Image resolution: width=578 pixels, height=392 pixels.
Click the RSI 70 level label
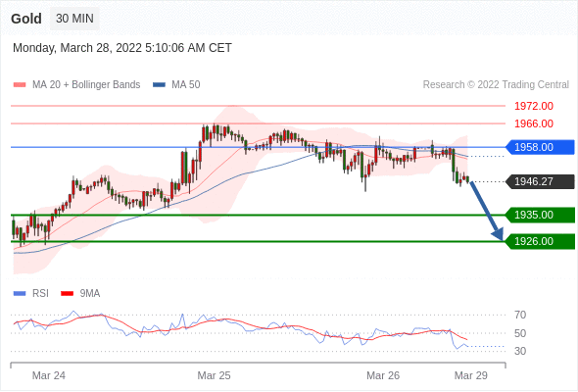coord(520,315)
